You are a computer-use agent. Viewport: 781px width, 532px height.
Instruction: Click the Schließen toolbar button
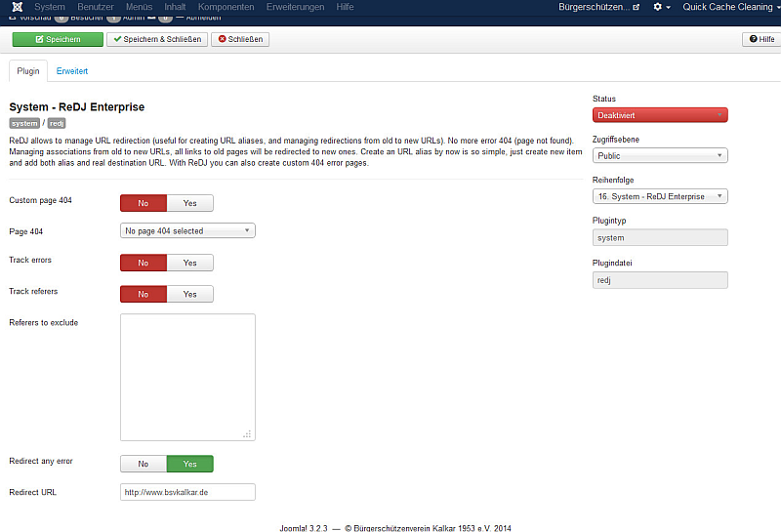(x=240, y=39)
